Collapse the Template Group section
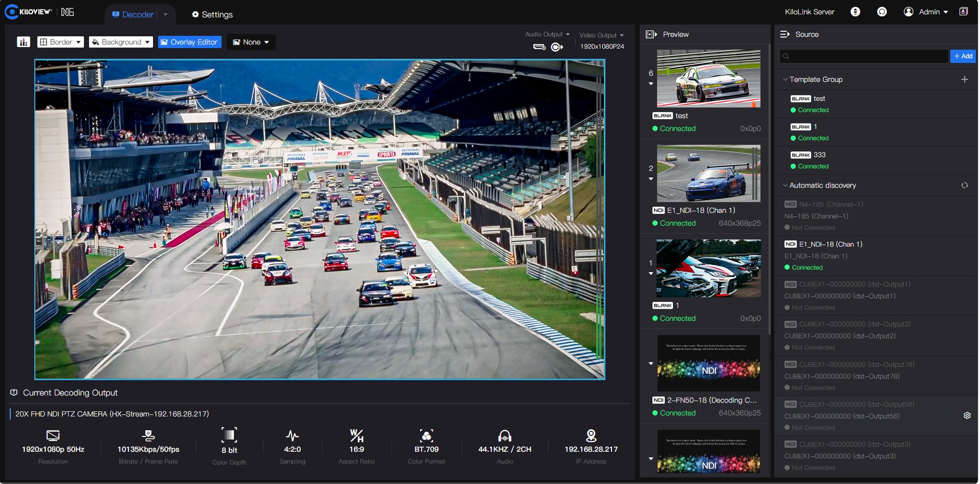 pyautogui.click(x=785, y=79)
